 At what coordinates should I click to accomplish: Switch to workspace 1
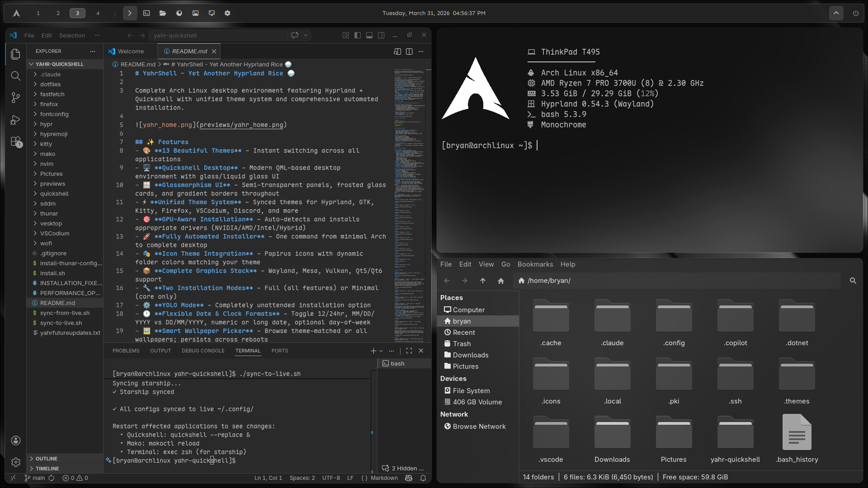point(38,13)
